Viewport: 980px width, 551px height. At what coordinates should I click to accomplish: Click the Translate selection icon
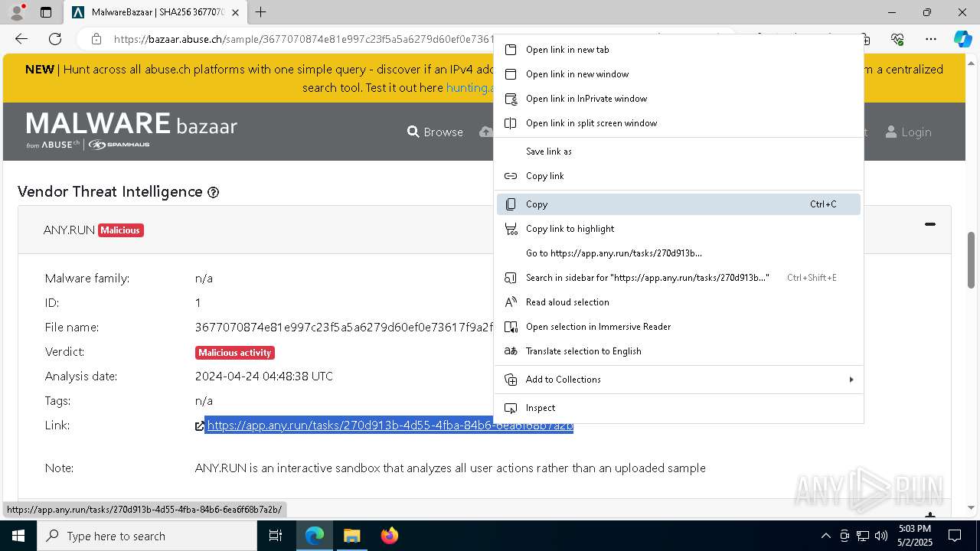click(x=511, y=351)
